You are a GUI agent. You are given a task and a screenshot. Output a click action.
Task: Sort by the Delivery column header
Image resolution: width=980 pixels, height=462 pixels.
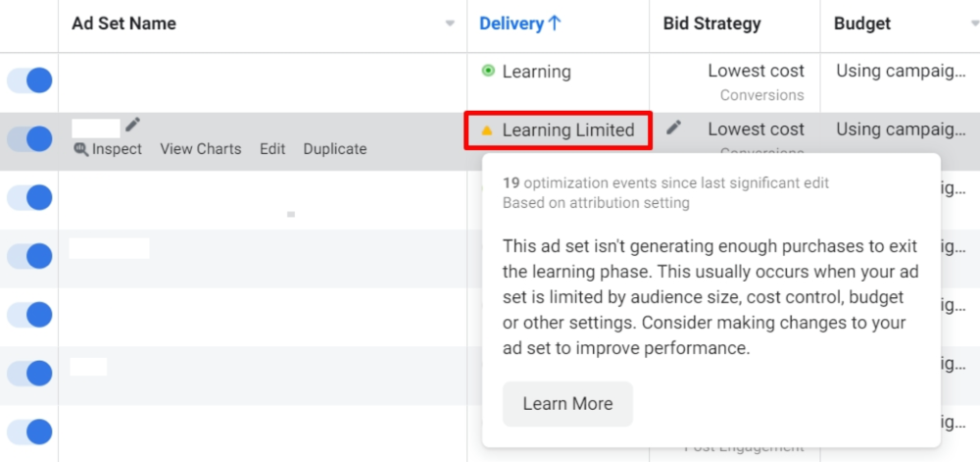pos(512,24)
